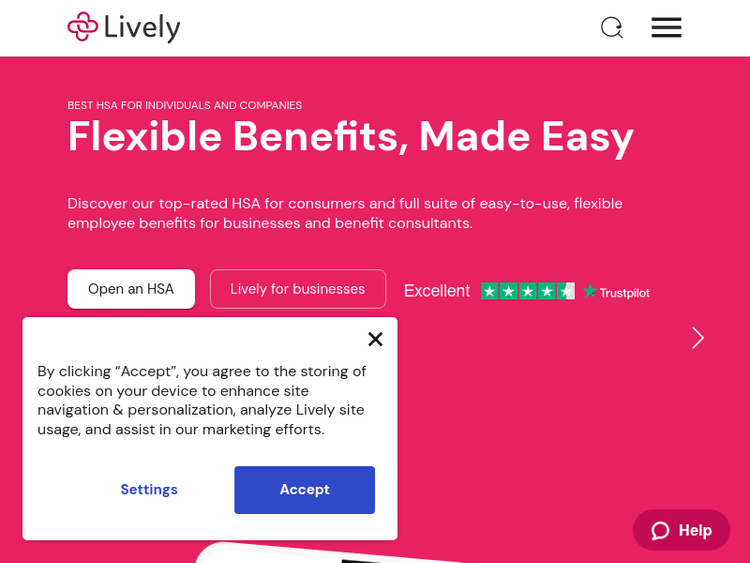
Task: Click the Lively heart-knot logo symbol
Action: coord(83,27)
